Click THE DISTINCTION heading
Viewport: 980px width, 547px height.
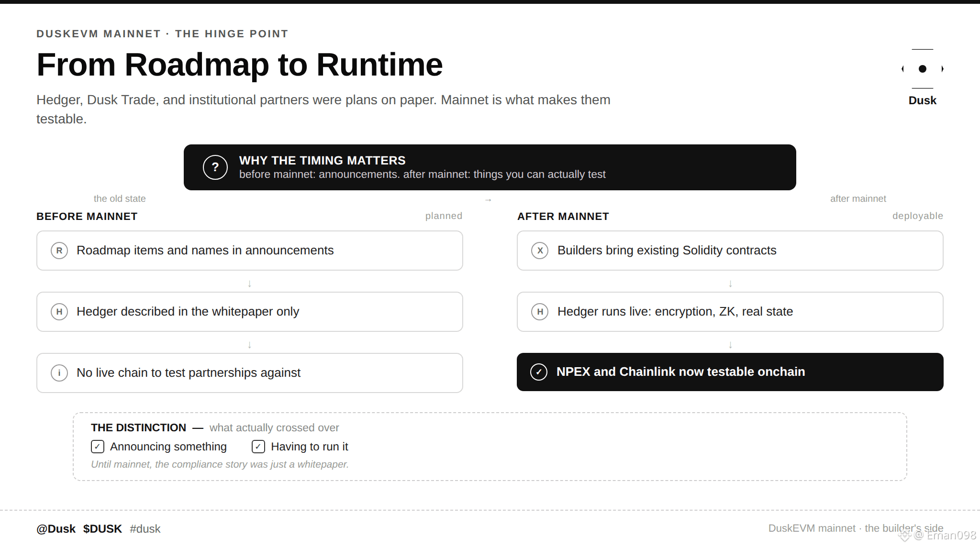139,427
